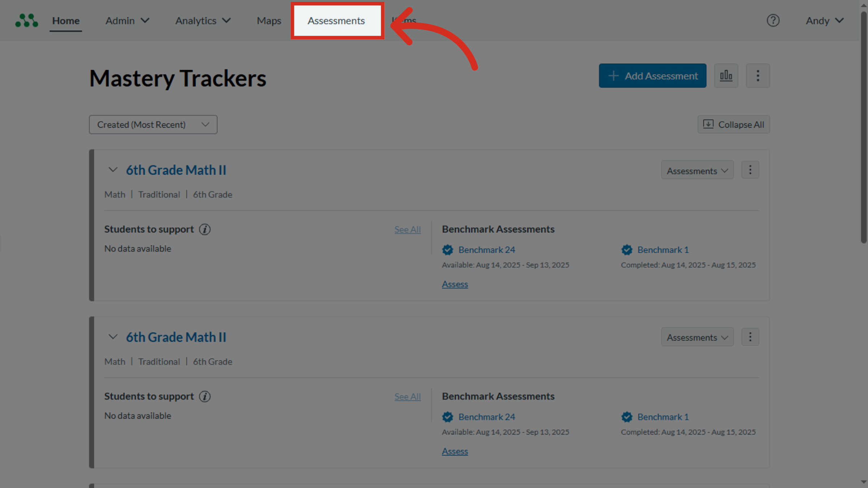The image size is (868, 488).
Task: Click the vertical page scrollbar
Action: pyautogui.click(x=864, y=127)
